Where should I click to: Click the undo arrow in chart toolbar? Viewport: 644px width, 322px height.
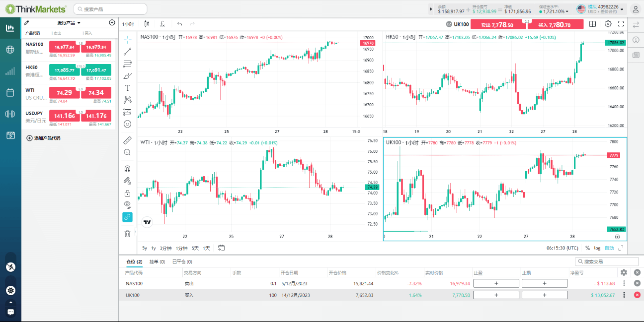tap(180, 24)
